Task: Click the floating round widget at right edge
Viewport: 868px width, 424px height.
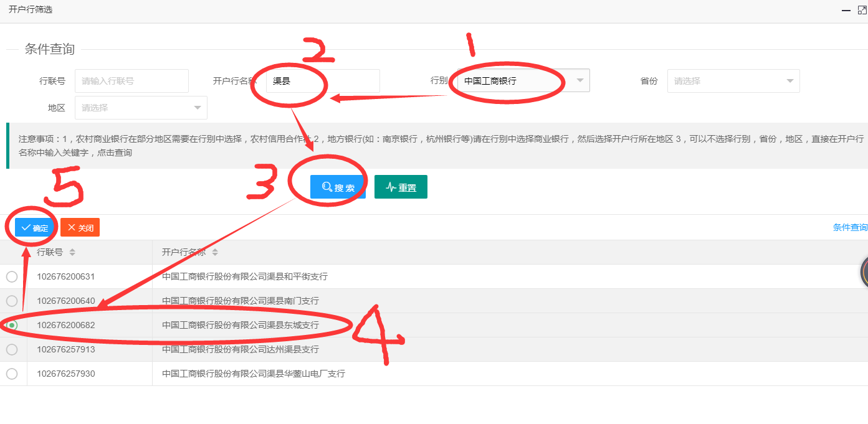Action: [x=864, y=272]
